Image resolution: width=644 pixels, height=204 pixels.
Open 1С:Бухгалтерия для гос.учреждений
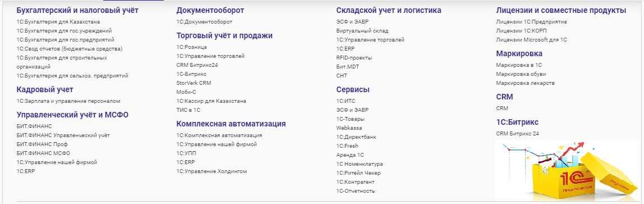[64, 31]
